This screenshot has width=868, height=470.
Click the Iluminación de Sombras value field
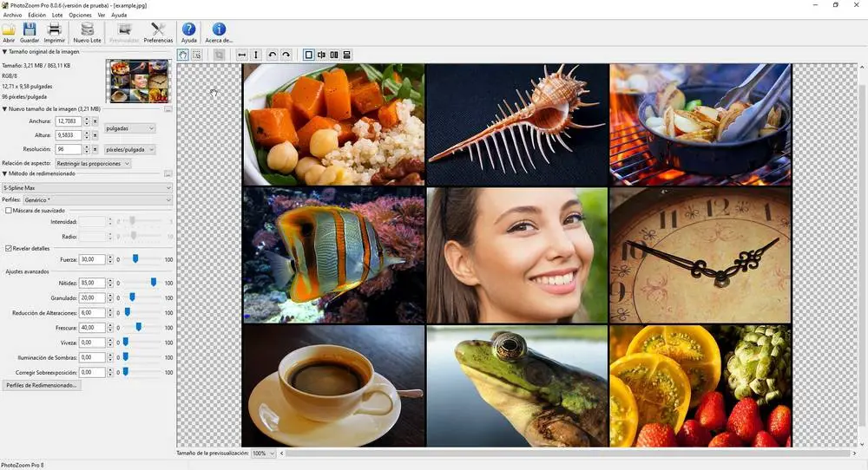tap(92, 358)
